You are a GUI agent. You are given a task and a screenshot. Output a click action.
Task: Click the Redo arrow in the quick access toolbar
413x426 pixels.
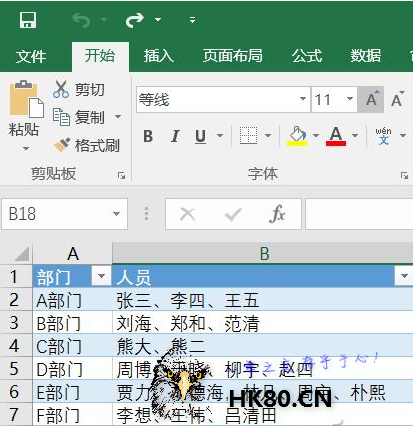(135, 20)
